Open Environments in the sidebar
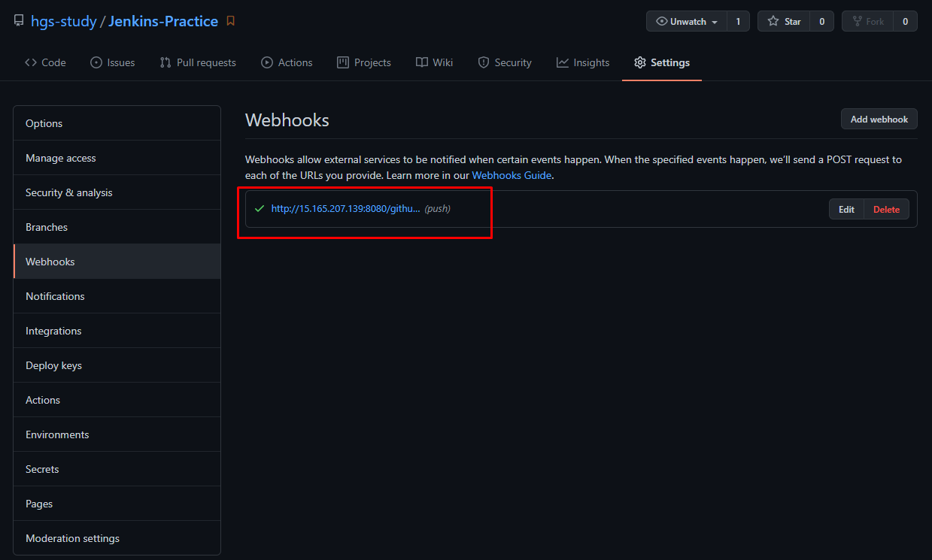This screenshot has width=932, height=560. pyautogui.click(x=117, y=434)
